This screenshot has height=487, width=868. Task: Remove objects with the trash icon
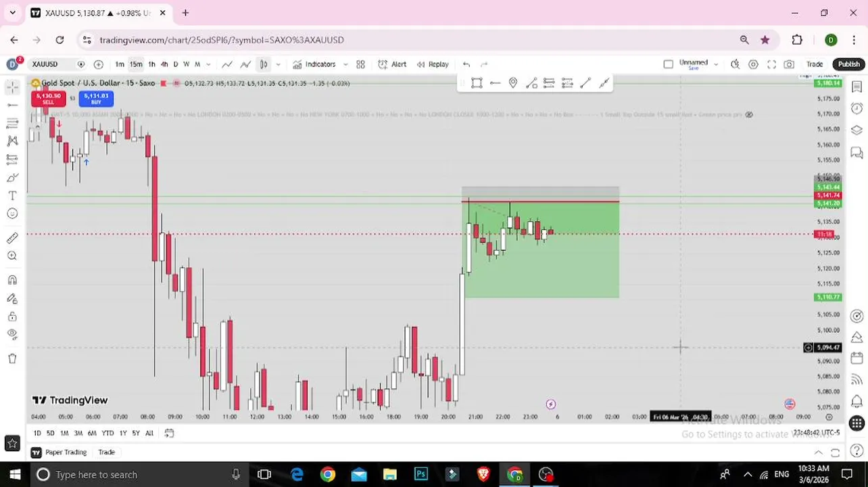pos(12,358)
